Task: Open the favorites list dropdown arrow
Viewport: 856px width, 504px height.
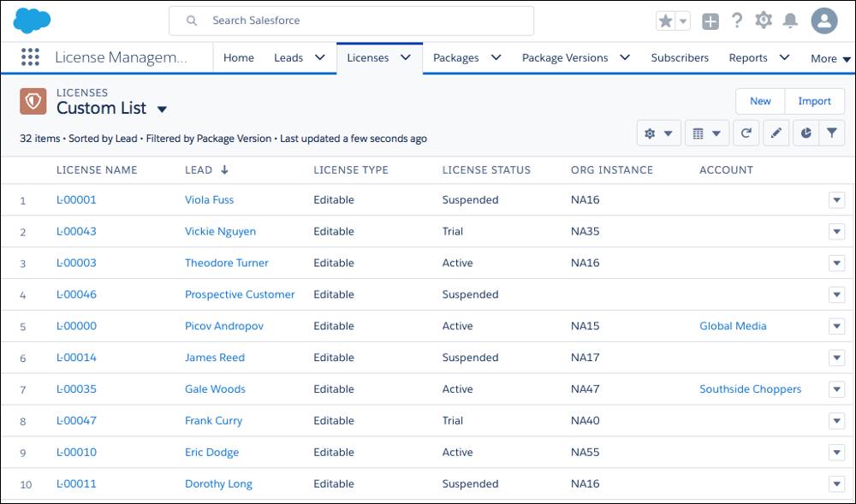Action: click(x=683, y=21)
